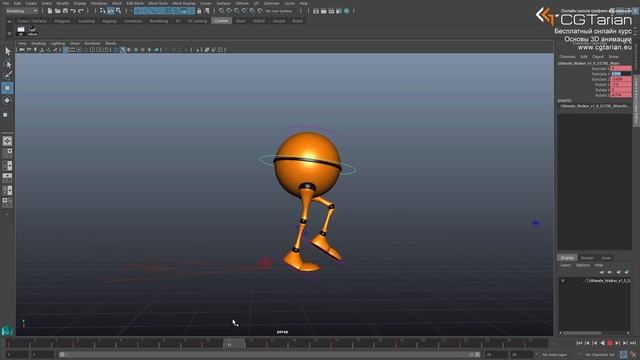Image resolution: width=640 pixels, height=360 pixels.
Task: Open the Create menu
Action: pyautogui.click(x=31, y=3)
